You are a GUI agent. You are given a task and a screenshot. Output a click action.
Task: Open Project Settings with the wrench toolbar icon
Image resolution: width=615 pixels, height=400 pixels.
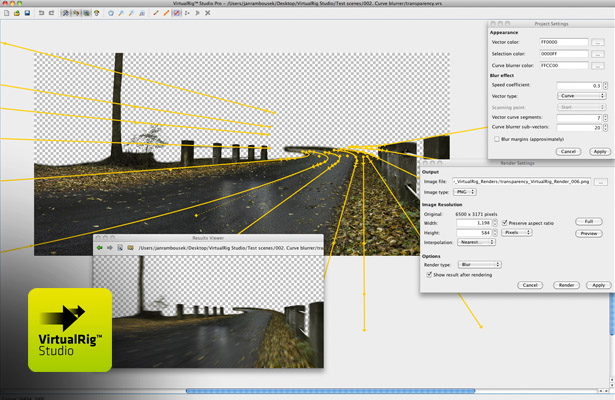(x=66, y=13)
